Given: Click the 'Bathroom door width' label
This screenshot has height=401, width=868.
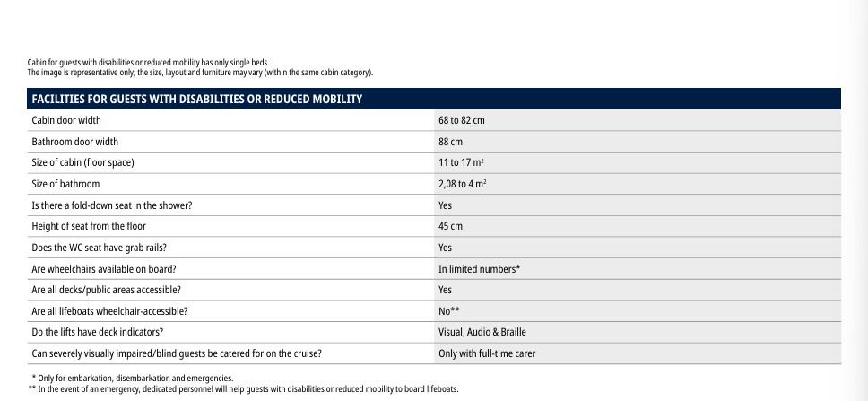Looking at the screenshot, I should pyautogui.click(x=74, y=142).
